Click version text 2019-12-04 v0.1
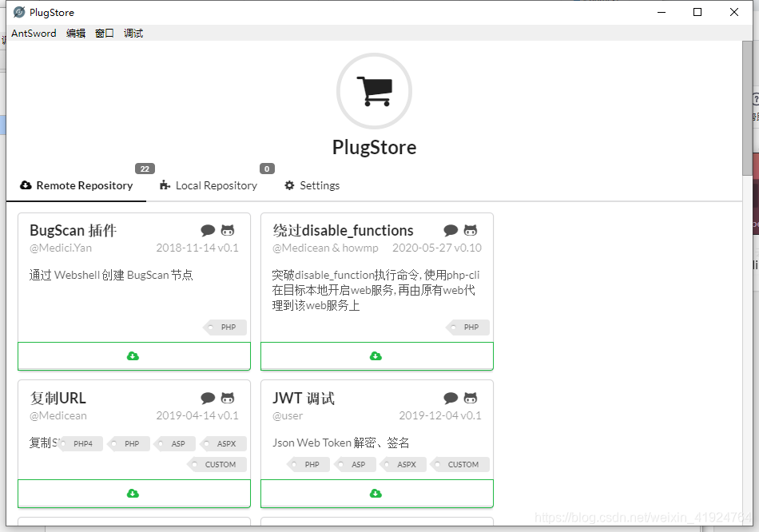The width and height of the screenshot is (759, 532). (x=440, y=415)
